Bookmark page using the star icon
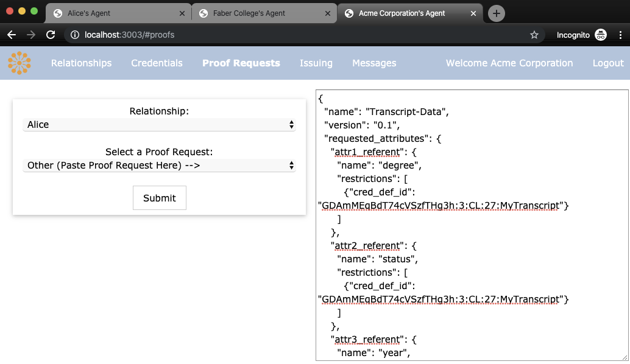 pos(534,35)
